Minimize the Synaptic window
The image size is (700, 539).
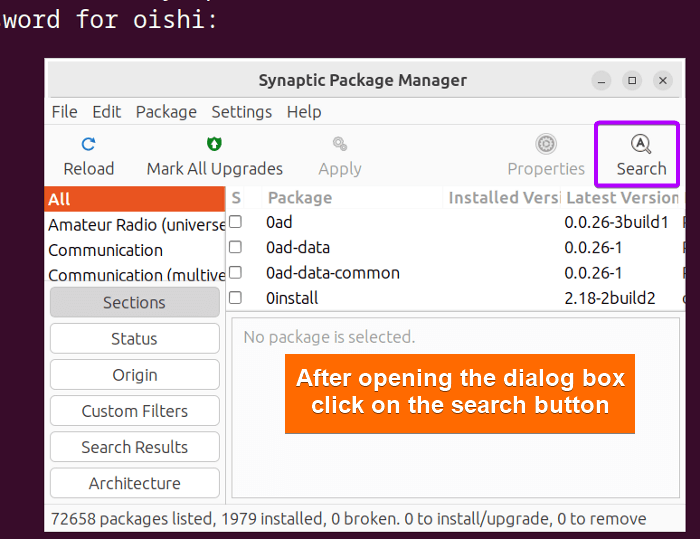(x=601, y=81)
